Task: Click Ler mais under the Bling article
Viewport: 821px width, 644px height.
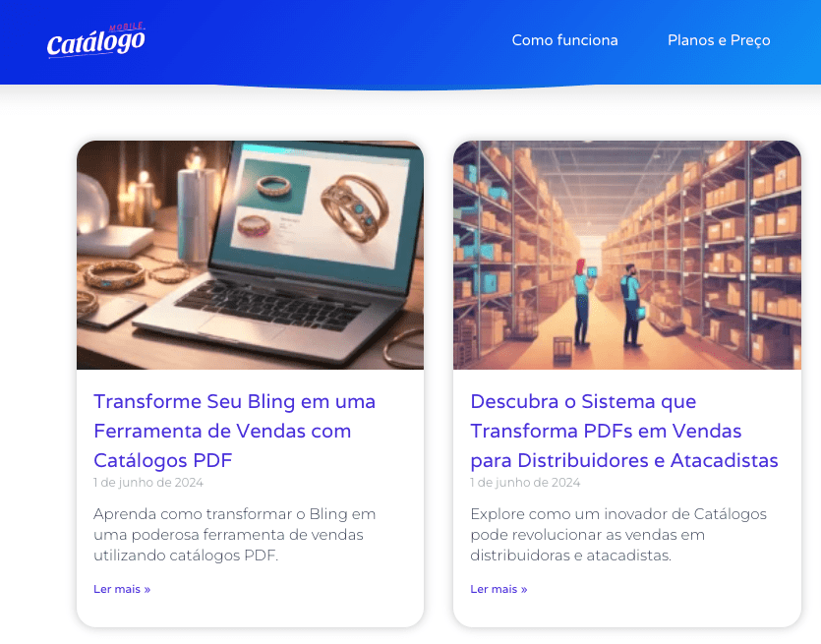Action: [x=122, y=589]
